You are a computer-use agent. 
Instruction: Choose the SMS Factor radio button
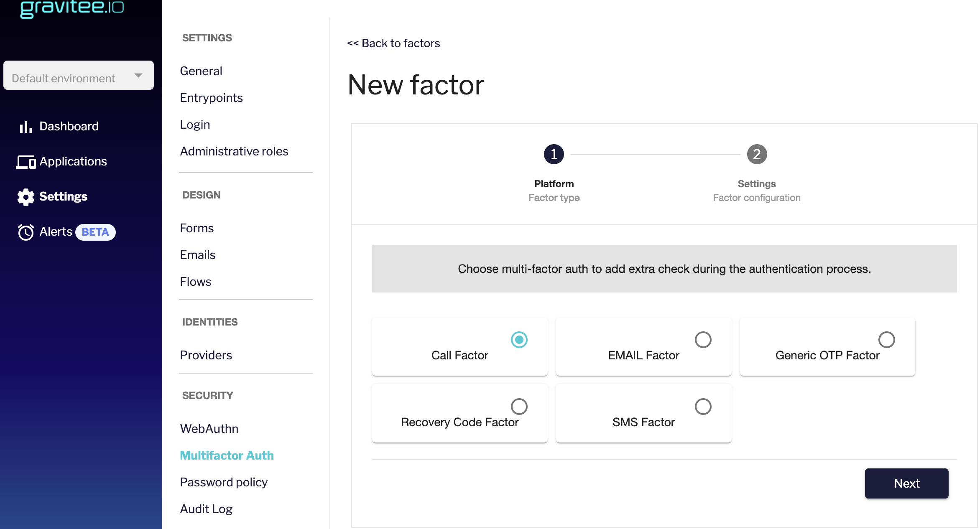703,407
